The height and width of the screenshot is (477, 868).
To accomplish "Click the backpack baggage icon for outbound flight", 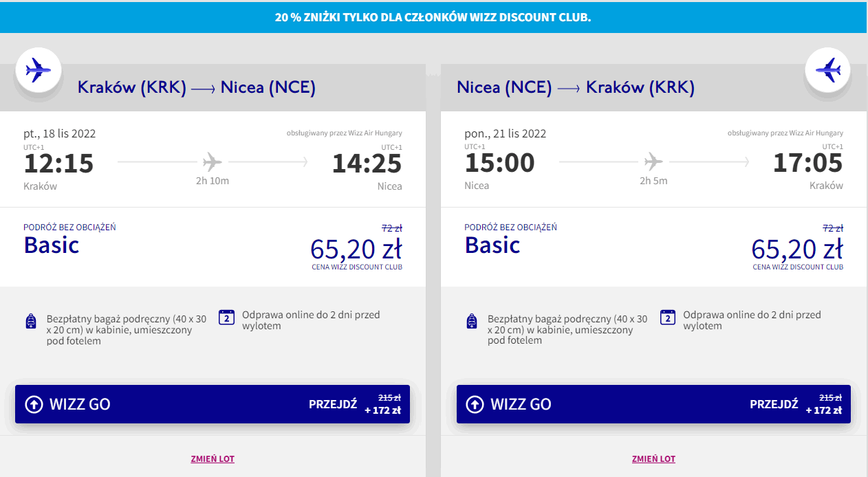I will click(x=30, y=321).
